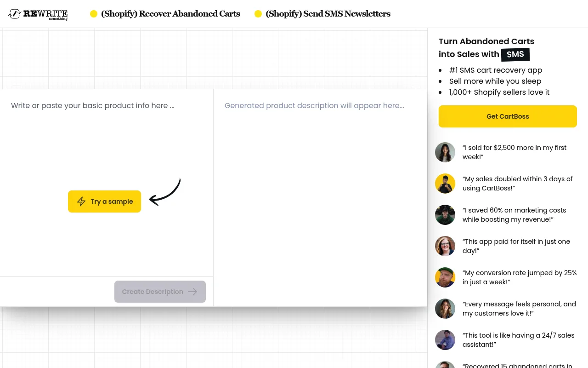Click "Sell more while you sleep" bullet

[495, 81]
